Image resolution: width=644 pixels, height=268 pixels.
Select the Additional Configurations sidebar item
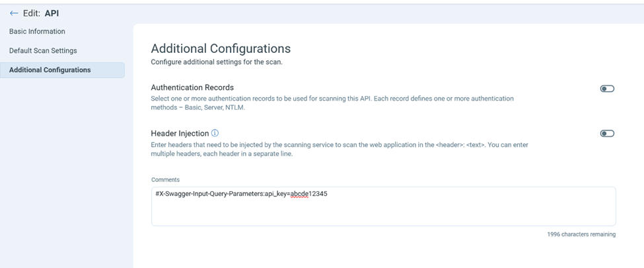click(63, 70)
